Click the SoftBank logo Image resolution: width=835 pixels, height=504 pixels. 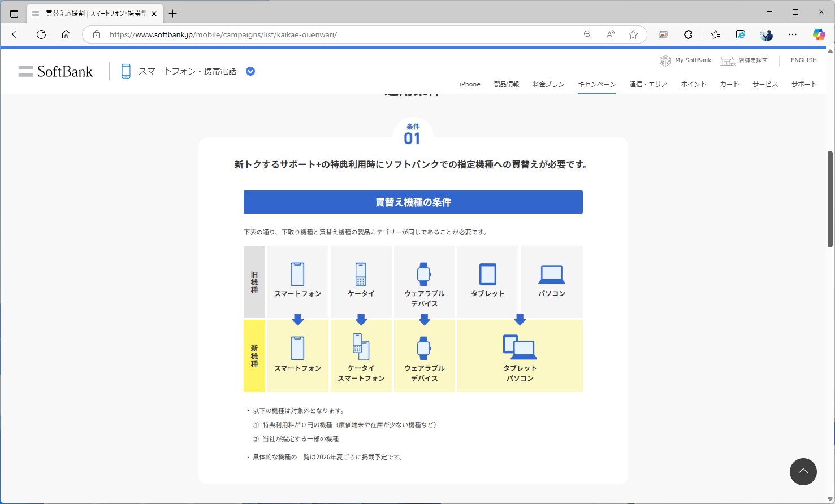point(55,71)
